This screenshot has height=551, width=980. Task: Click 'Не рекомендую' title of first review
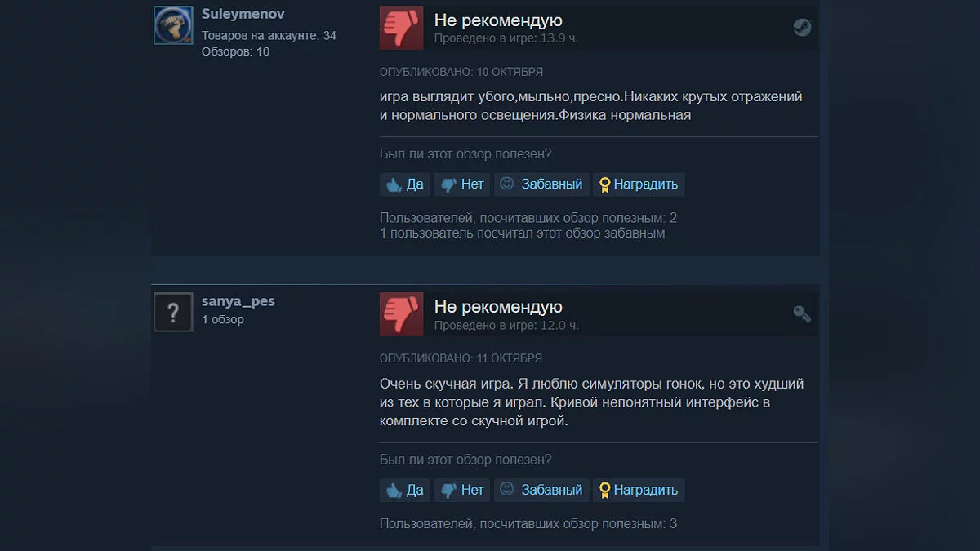498,20
